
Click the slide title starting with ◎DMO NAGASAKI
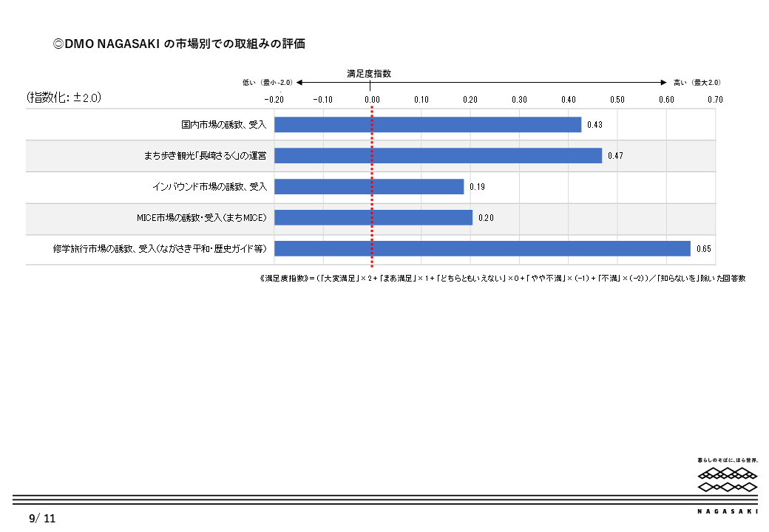click(x=179, y=44)
